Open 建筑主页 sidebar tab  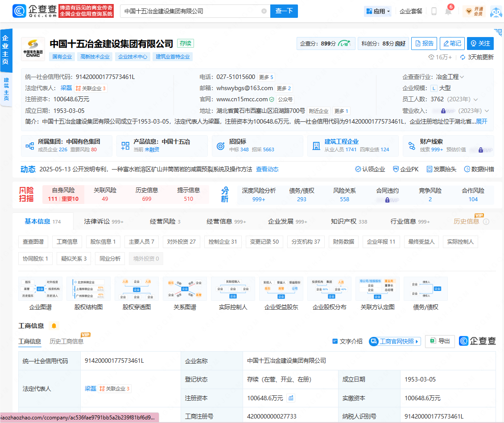6,89
